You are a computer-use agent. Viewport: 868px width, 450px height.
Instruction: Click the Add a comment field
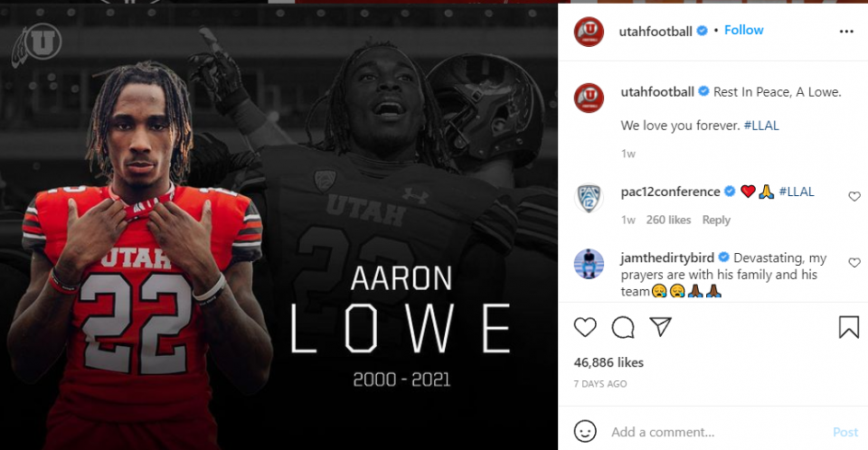pos(717,432)
